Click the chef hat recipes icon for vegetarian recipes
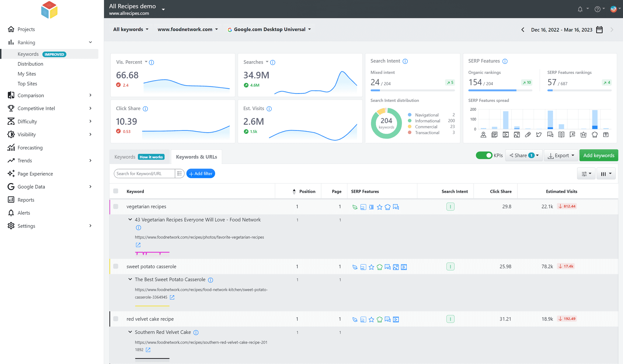 click(x=388, y=207)
